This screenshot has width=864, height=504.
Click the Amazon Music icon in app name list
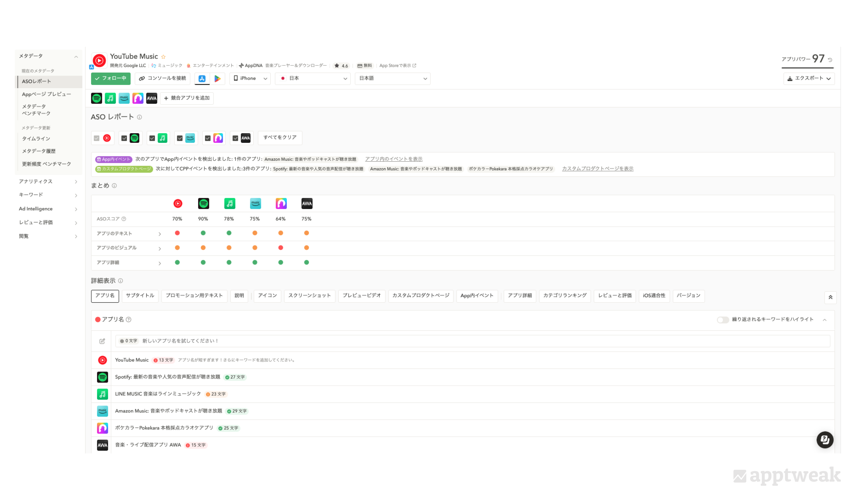[102, 411]
